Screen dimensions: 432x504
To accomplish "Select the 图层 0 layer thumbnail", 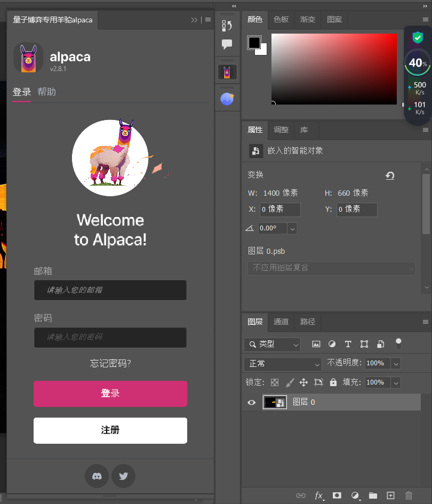I will click(x=275, y=403).
